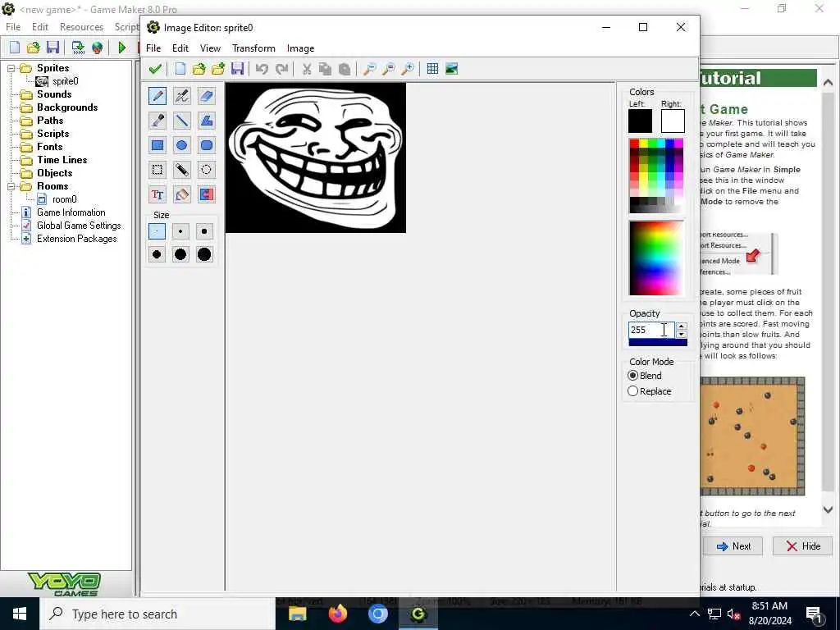Select sprite0 in resource tree
The image size is (840, 630).
click(66, 81)
